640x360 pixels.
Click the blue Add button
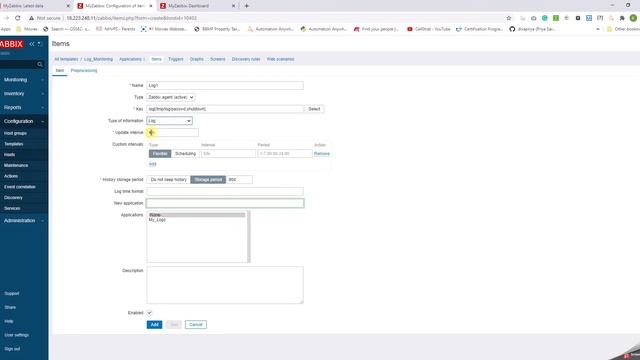[154, 324]
